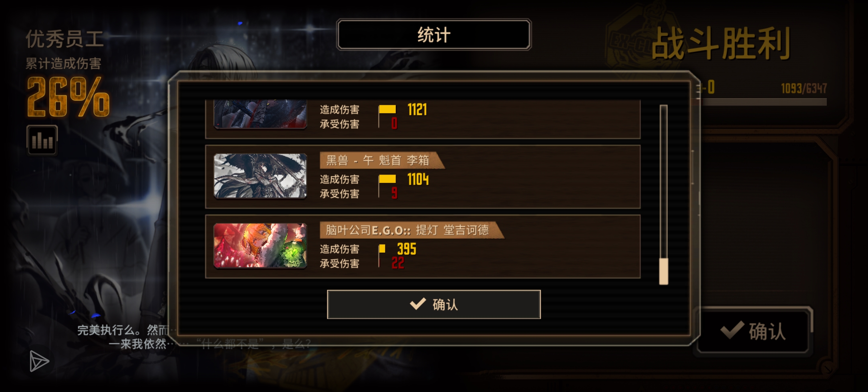Click the 26% cumulative damage figure
Screen dimensions: 868x392
coord(68,97)
